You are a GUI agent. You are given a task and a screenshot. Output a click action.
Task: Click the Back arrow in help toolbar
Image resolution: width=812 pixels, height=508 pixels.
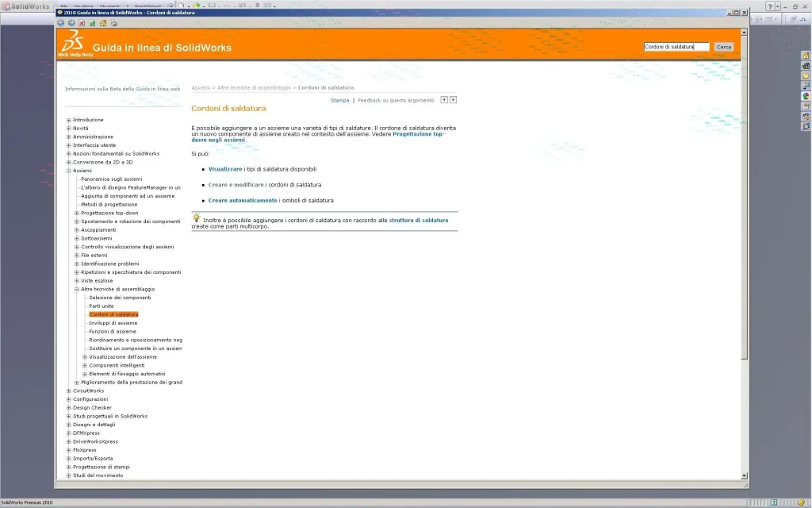point(60,23)
